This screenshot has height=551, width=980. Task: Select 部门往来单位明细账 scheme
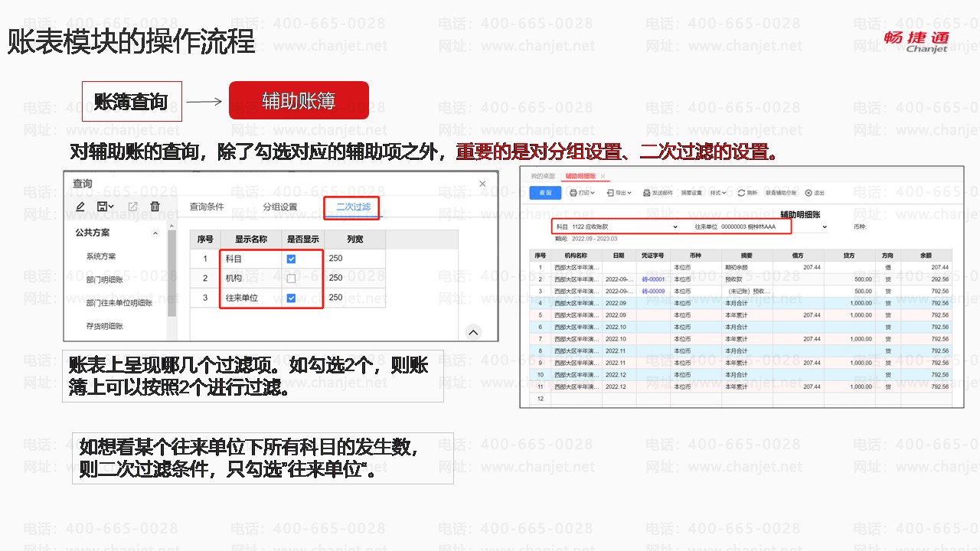pyautogui.click(x=119, y=303)
